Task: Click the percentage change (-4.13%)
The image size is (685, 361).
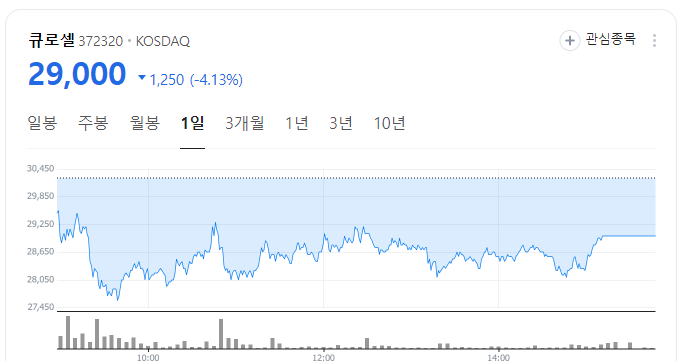Action: 216,80
